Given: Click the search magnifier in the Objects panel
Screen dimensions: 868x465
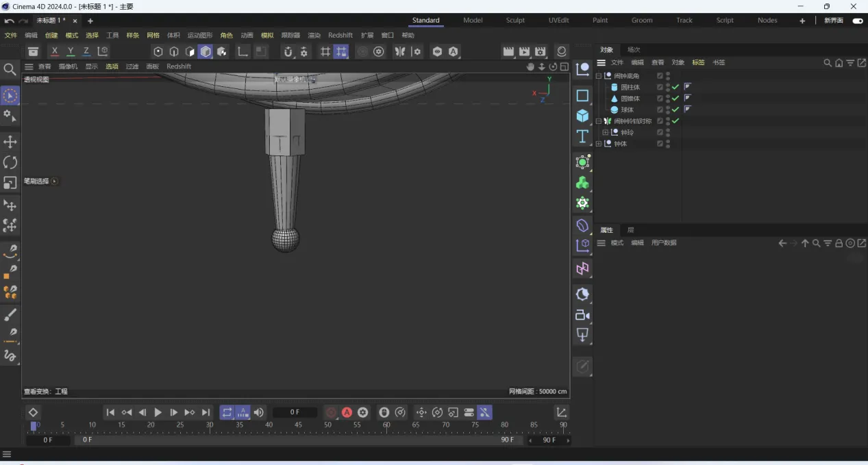Looking at the screenshot, I should click(827, 63).
